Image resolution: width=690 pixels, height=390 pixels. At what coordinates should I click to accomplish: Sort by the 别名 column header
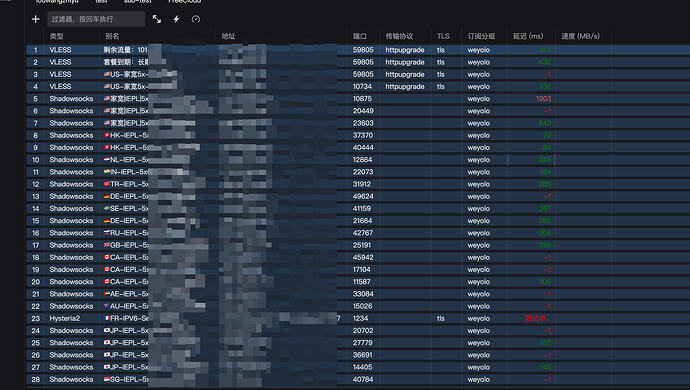click(112, 36)
